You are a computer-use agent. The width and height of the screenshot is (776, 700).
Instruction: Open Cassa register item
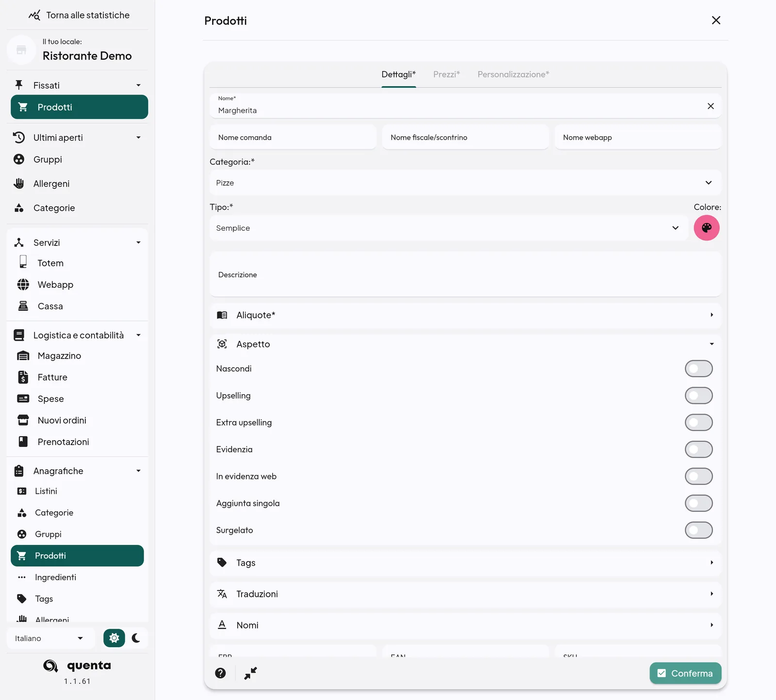pyautogui.click(x=77, y=306)
